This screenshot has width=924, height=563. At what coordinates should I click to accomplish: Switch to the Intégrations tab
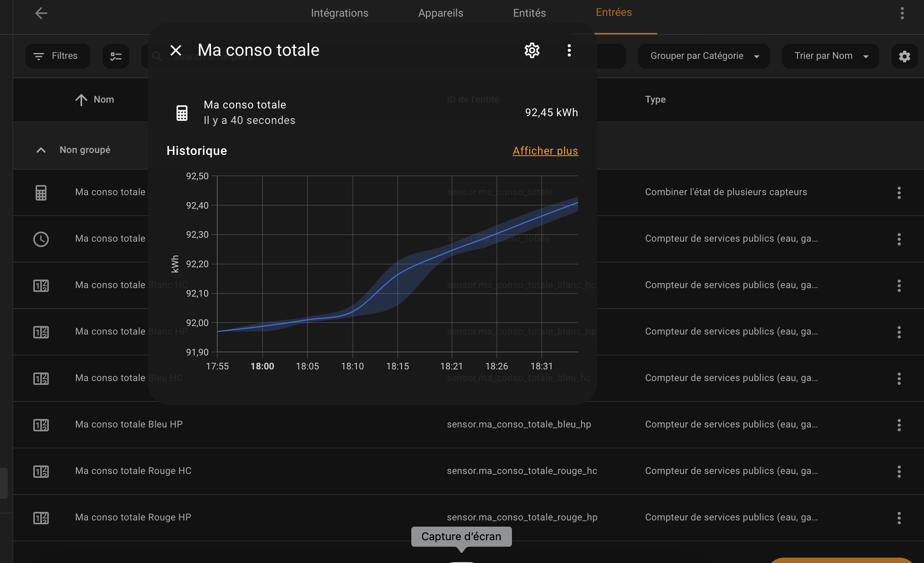point(340,13)
